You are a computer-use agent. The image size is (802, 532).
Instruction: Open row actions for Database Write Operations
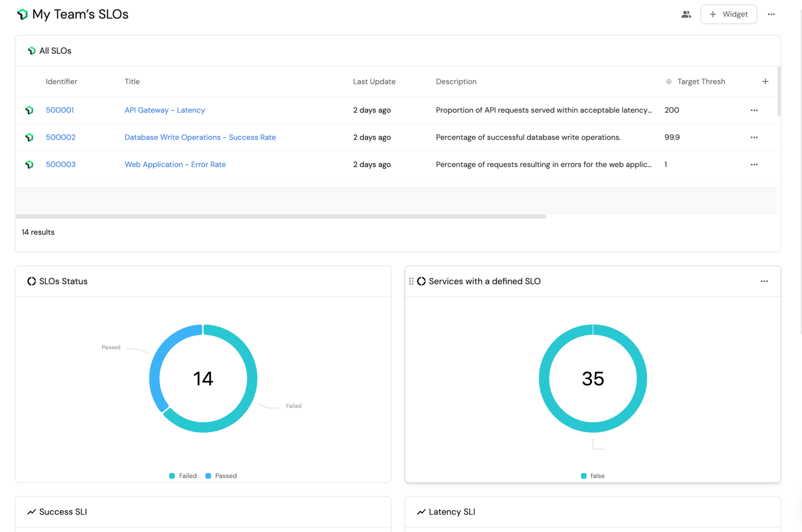tap(754, 138)
